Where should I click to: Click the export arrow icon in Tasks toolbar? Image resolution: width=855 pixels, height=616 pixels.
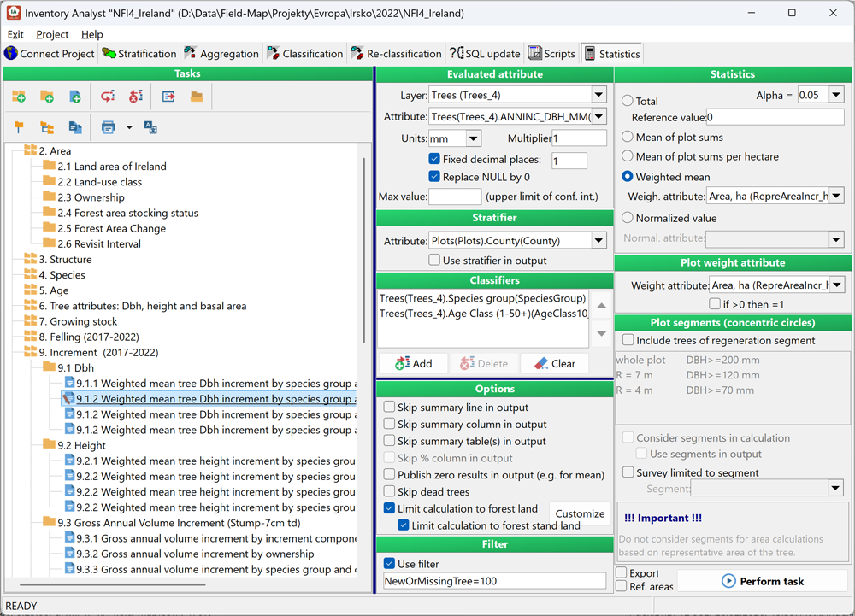pyautogui.click(x=168, y=97)
